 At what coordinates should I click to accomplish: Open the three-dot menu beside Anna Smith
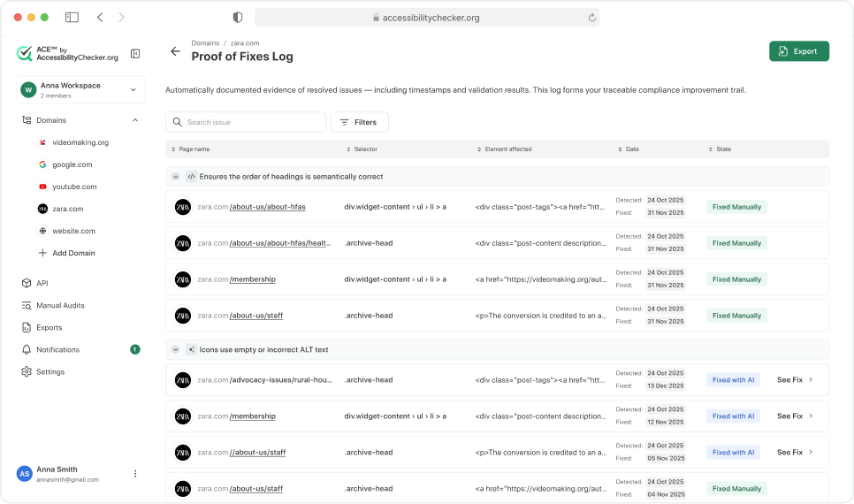click(135, 474)
